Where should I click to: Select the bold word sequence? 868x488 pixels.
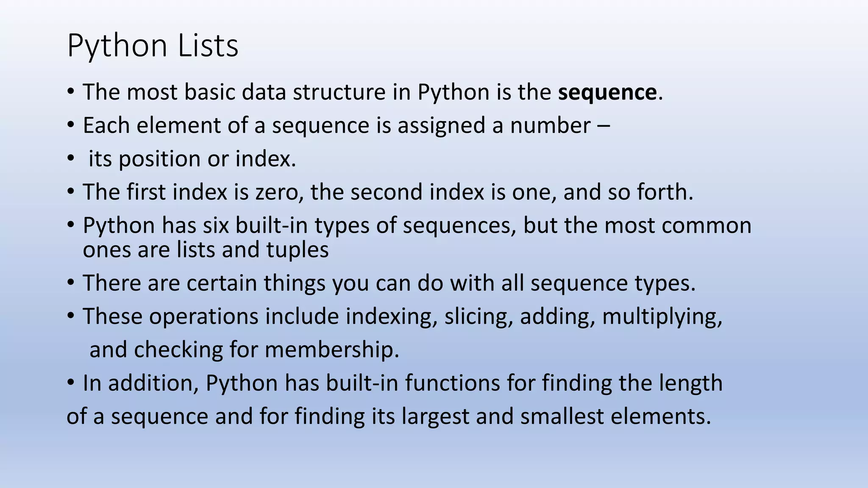click(x=607, y=93)
